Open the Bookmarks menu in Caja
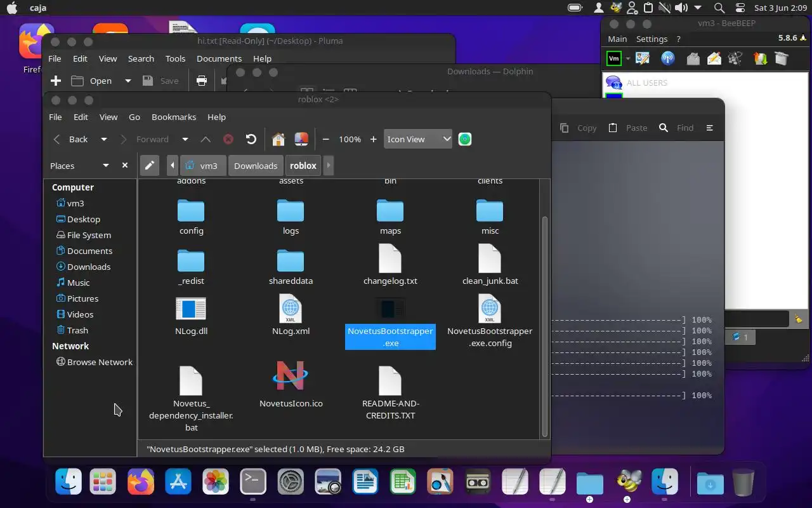This screenshot has width=812, height=508. point(174,117)
